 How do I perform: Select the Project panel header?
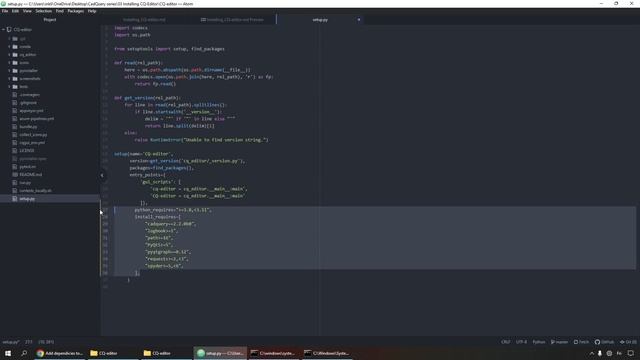pyautogui.click(x=50, y=20)
